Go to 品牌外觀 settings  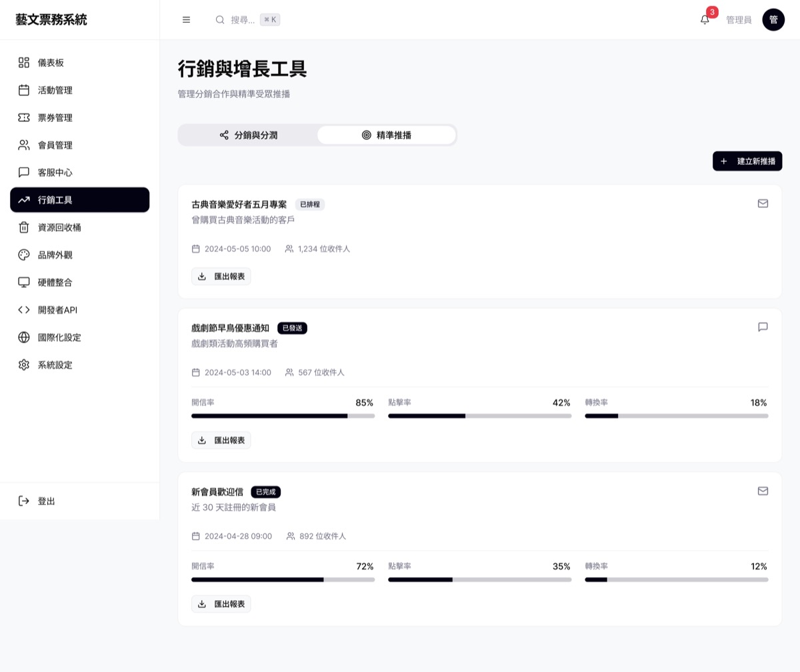tap(80, 255)
